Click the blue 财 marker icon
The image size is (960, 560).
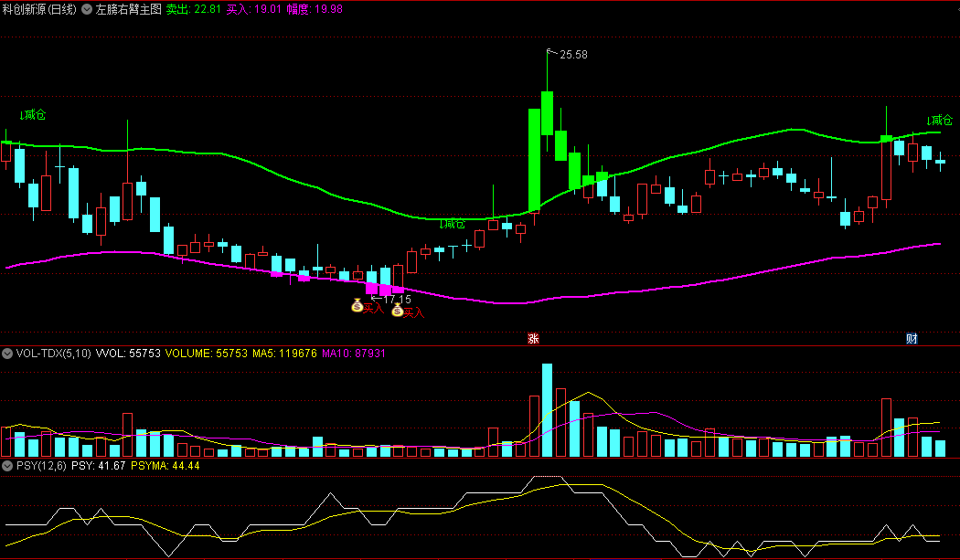click(912, 338)
